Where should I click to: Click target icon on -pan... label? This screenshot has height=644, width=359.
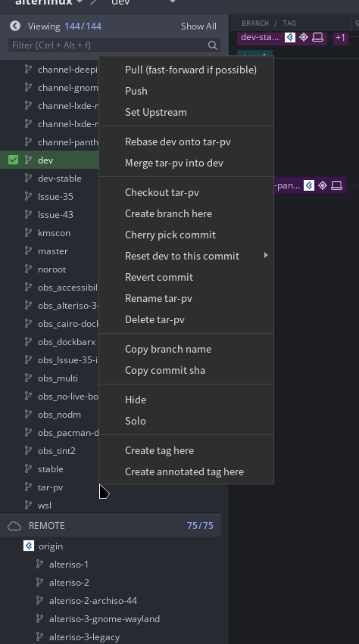pos(323,185)
